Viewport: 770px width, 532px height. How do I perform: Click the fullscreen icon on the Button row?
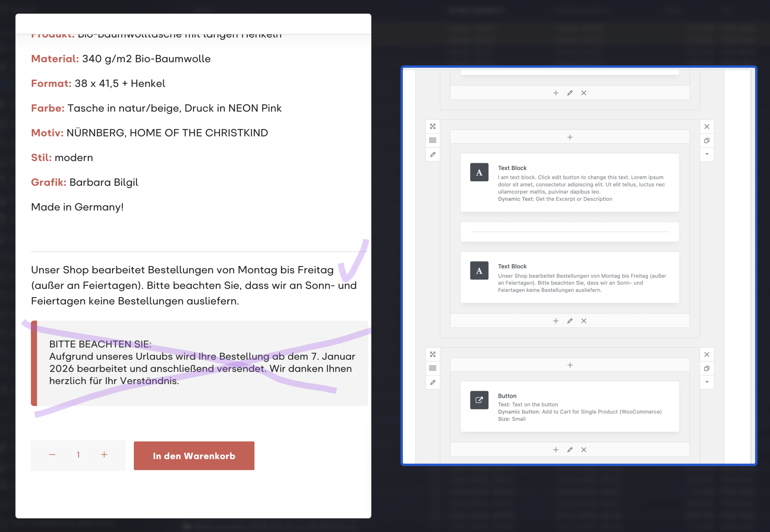(x=433, y=354)
